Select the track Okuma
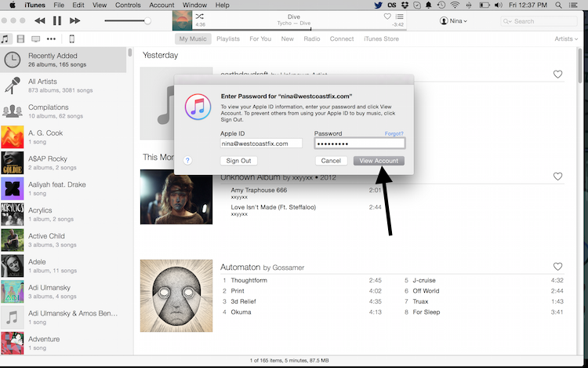Image resolution: width=588 pixels, height=368 pixels. click(x=241, y=312)
